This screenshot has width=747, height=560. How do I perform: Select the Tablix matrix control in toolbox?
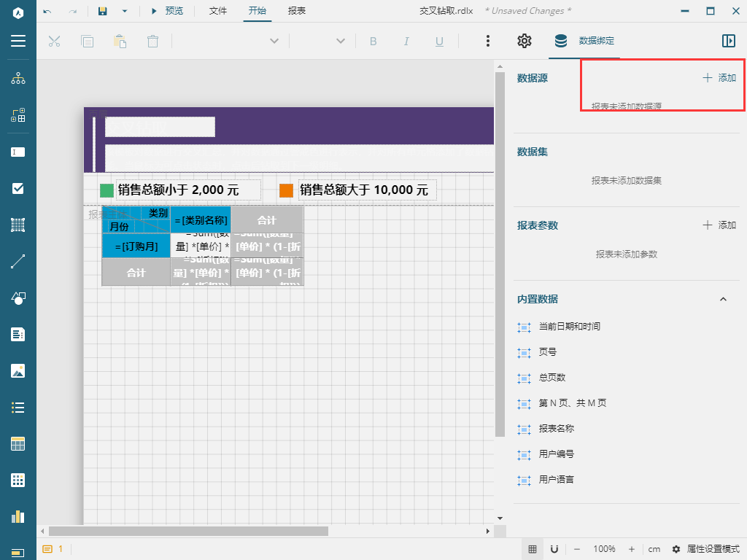(x=18, y=481)
